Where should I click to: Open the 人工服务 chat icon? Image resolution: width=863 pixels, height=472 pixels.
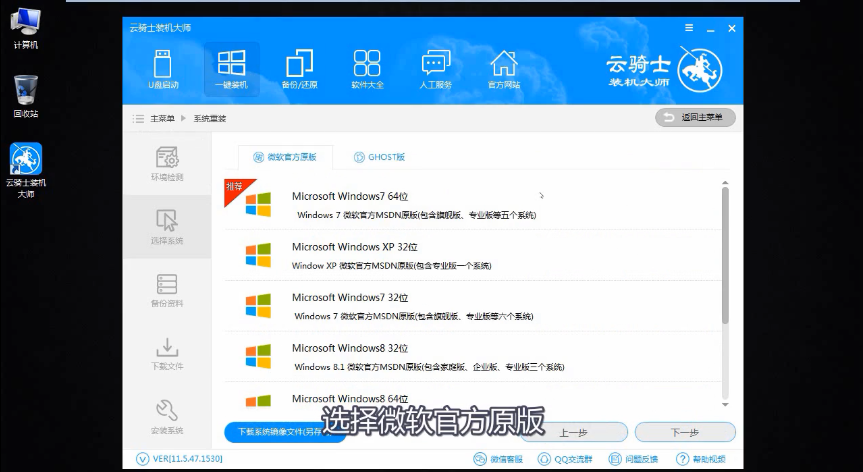tap(435, 69)
